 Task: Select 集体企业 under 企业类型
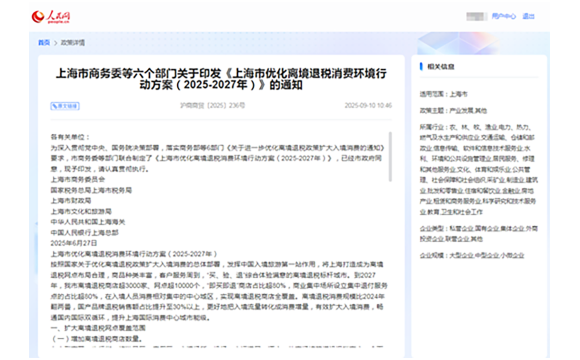512,228
